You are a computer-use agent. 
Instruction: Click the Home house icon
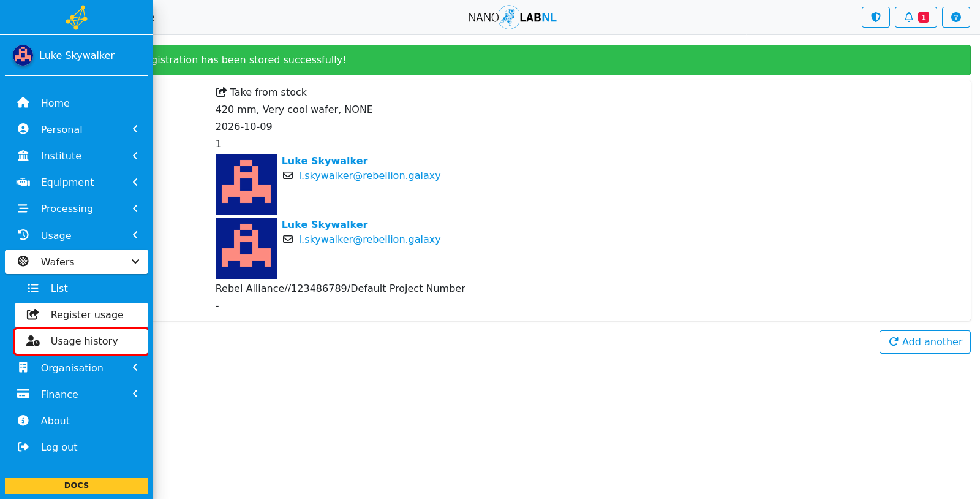[23, 103]
